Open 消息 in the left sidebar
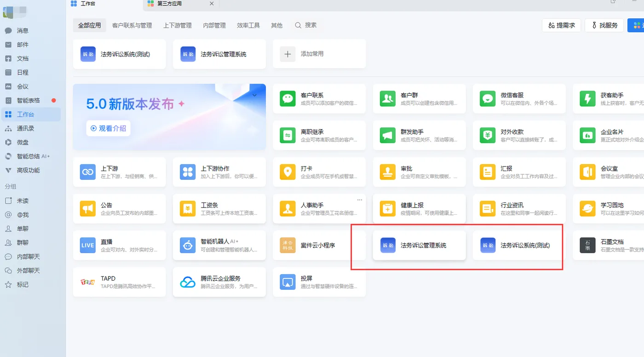Screen dimensions: 644x357 click(x=30, y=31)
